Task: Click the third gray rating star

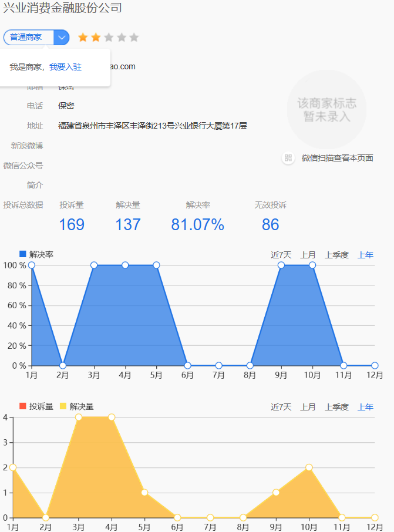Action: pyautogui.click(x=109, y=38)
